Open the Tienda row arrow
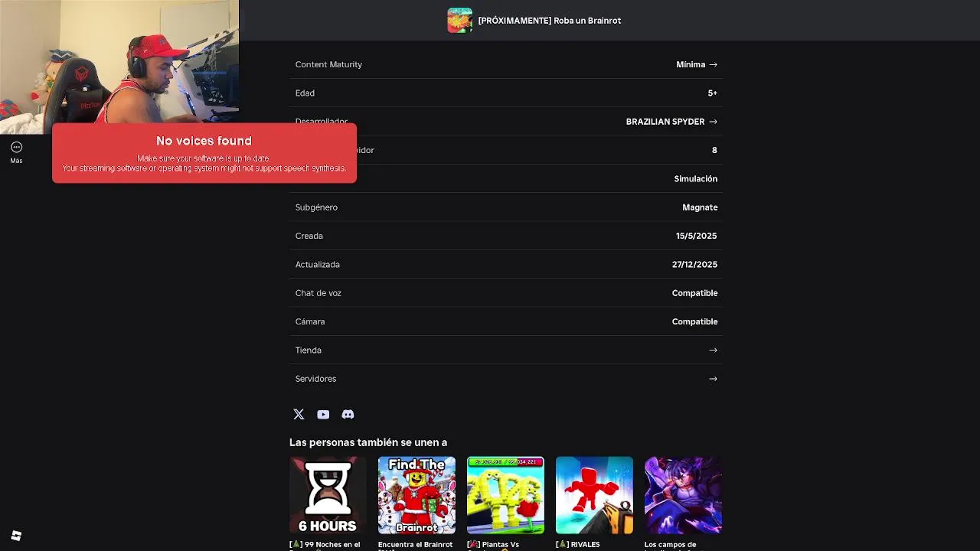980x551 pixels. click(713, 350)
